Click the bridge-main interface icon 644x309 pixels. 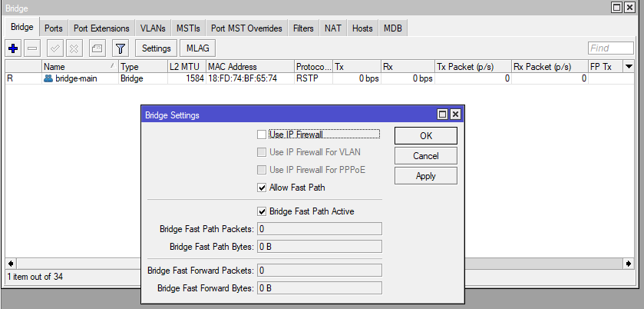click(x=48, y=78)
